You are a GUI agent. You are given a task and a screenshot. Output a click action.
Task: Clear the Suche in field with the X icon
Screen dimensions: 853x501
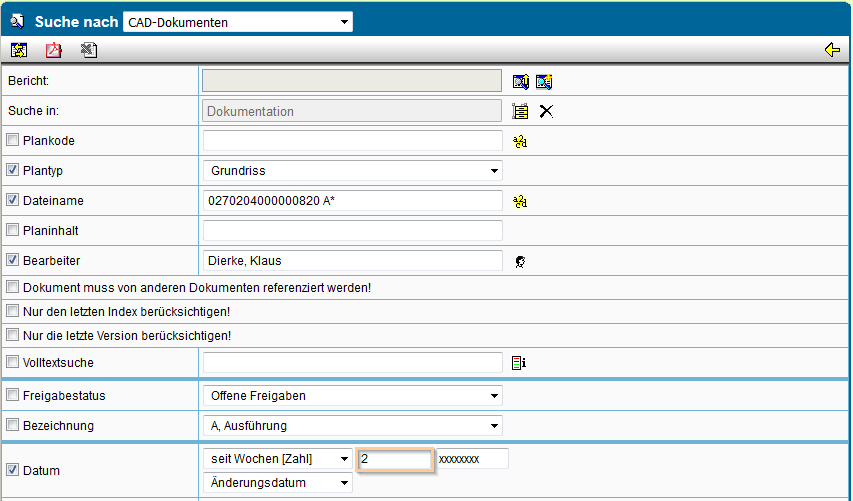(x=546, y=112)
